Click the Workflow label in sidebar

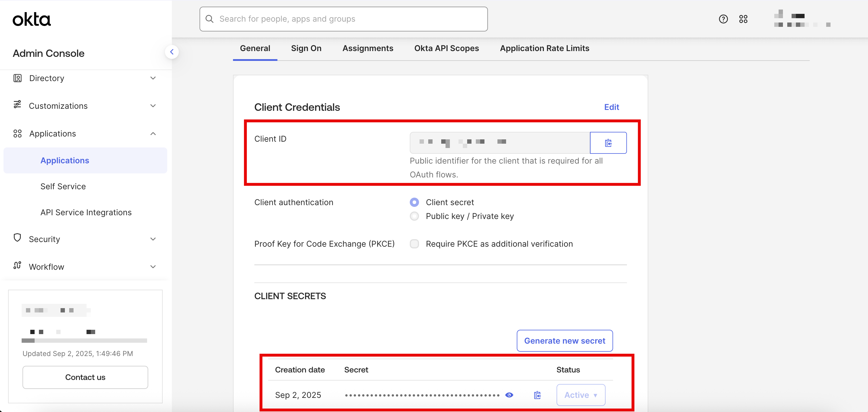point(46,267)
